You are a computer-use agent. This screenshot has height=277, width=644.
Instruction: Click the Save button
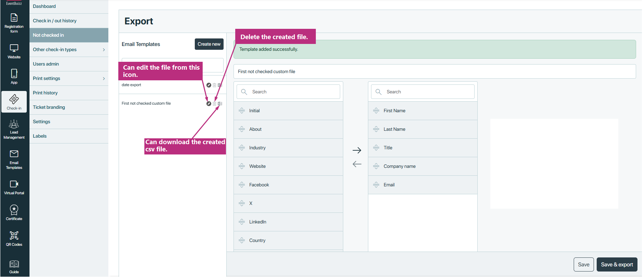583,265
